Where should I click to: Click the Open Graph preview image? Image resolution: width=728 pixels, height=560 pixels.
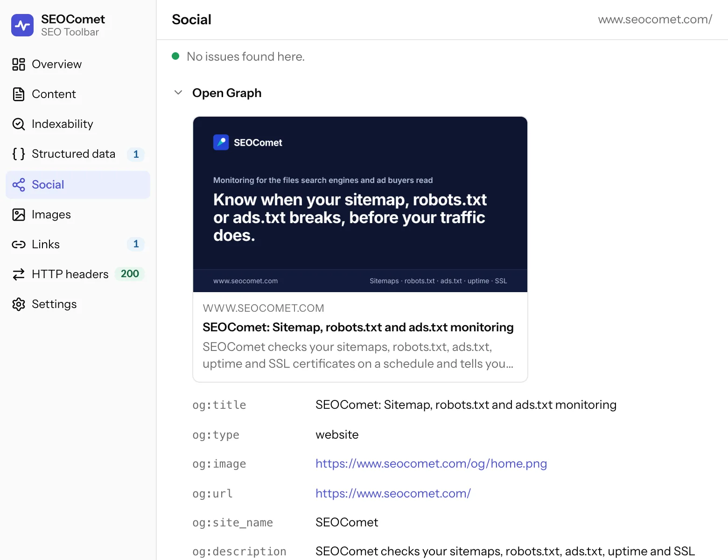point(360,204)
